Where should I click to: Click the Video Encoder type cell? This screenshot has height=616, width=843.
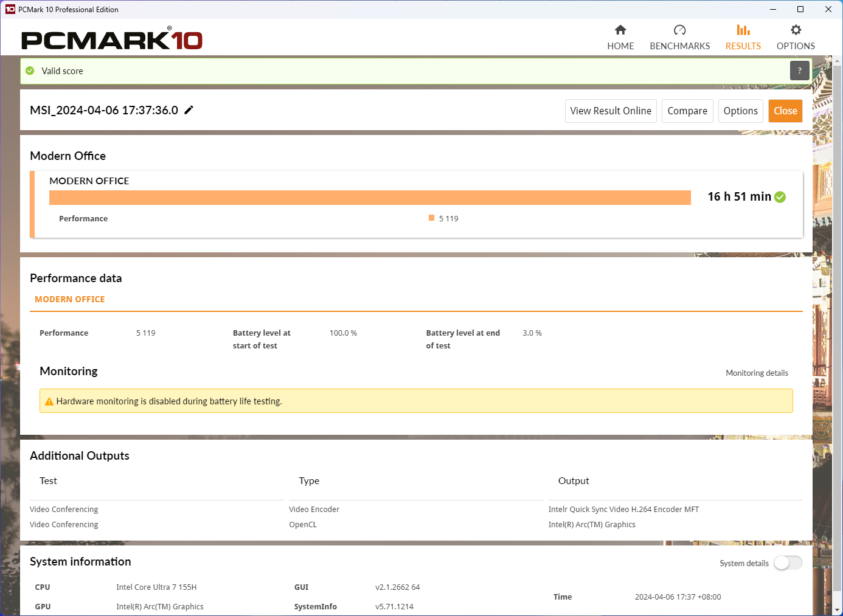[314, 509]
